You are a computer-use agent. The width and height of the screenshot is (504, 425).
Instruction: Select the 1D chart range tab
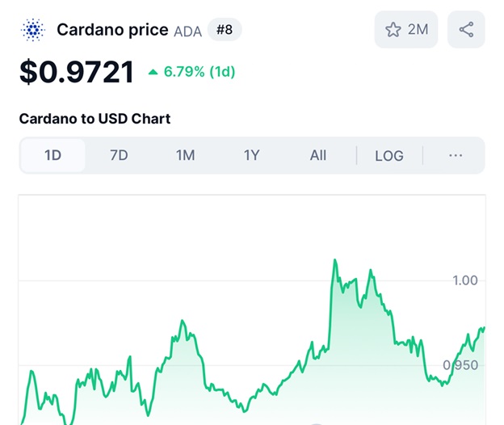coord(52,155)
